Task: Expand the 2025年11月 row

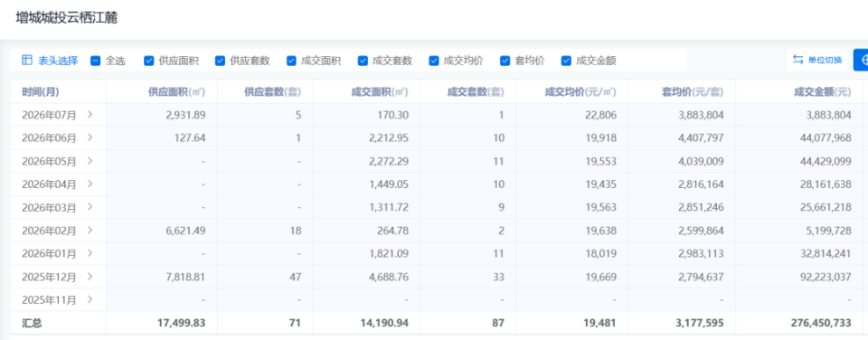Action: tap(90, 299)
